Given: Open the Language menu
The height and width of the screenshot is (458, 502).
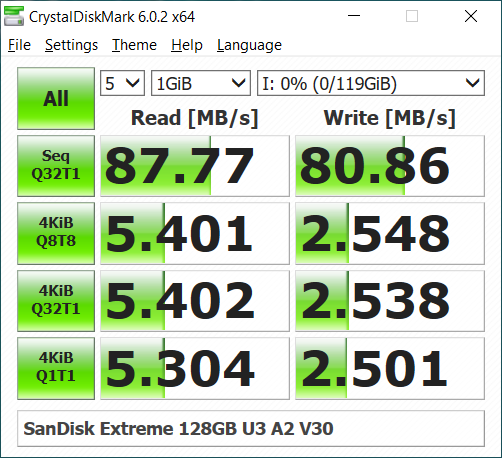Looking at the screenshot, I should [249, 45].
